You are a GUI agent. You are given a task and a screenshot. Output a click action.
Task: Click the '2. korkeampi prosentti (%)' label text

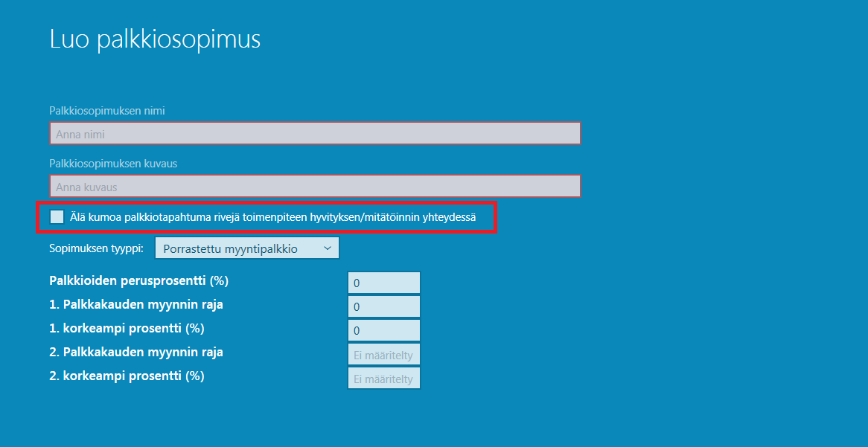pyautogui.click(x=127, y=376)
